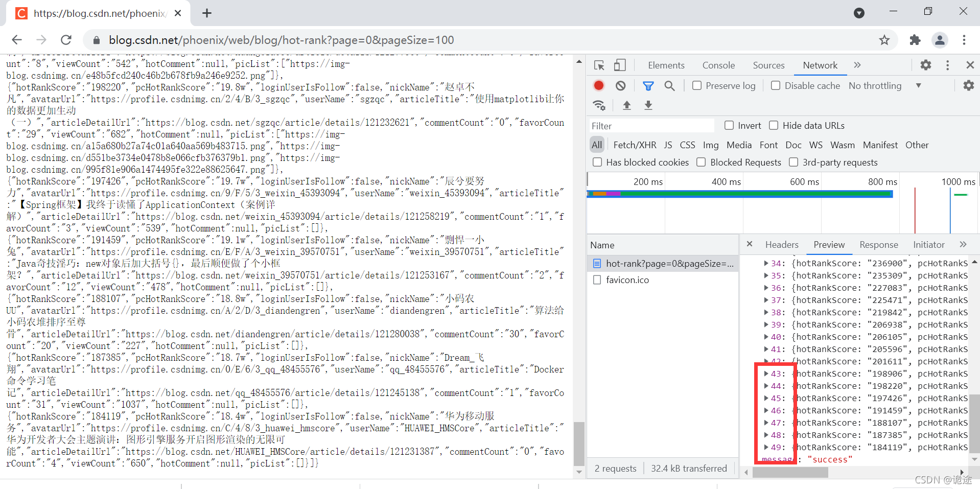The height and width of the screenshot is (489, 980).
Task: Toggle 3rd-party requests checkbox
Action: [794, 162]
